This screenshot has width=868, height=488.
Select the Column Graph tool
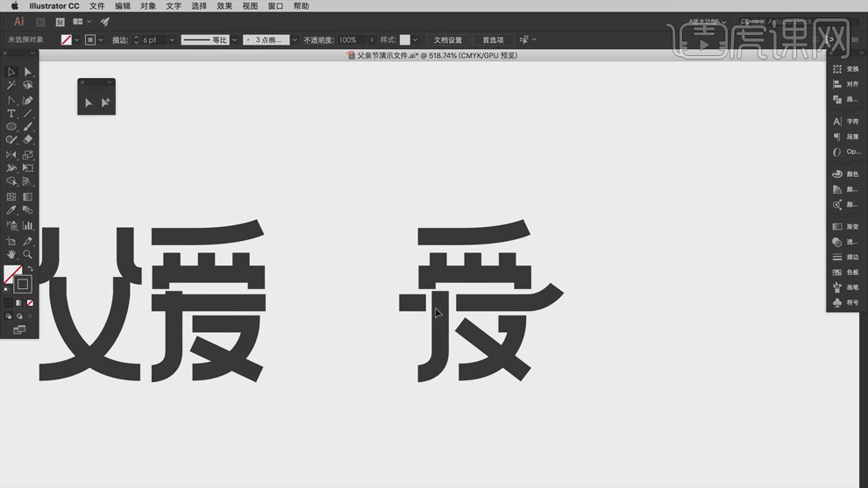coord(28,226)
